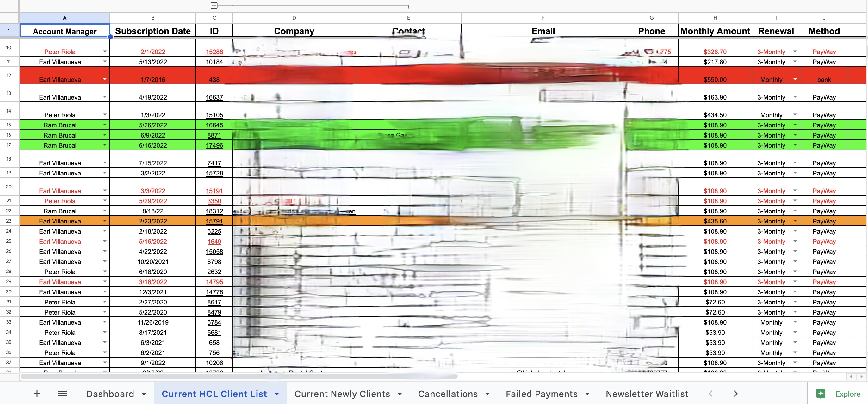The height and width of the screenshot is (404, 868).
Task: Open Current Newly Clients tab arrow
Action: pos(400,394)
